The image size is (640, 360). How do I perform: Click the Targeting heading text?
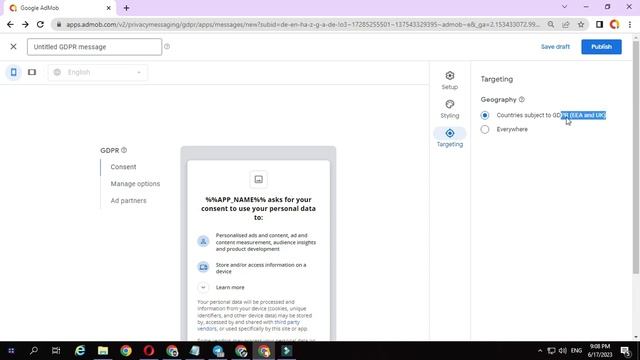coord(497,79)
